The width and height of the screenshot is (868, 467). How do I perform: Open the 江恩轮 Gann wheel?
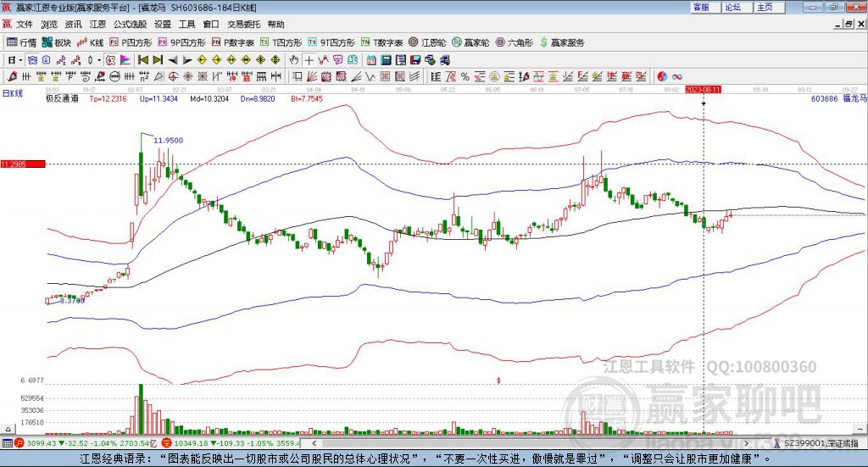(x=427, y=42)
